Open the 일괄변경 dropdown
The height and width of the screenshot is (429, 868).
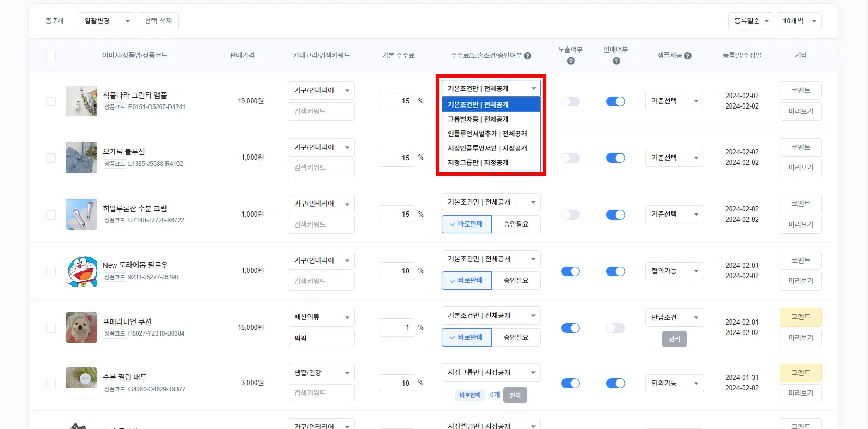pyautogui.click(x=106, y=21)
